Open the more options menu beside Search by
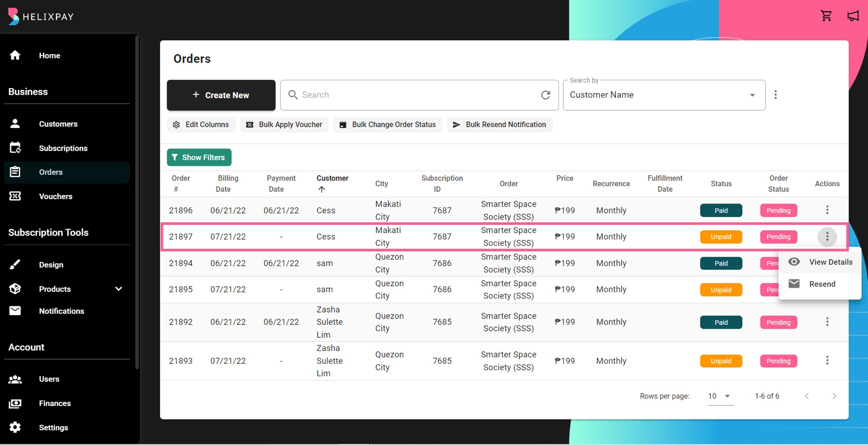This screenshot has height=445, width=868. pyautogui.click(x=776, y=95)
